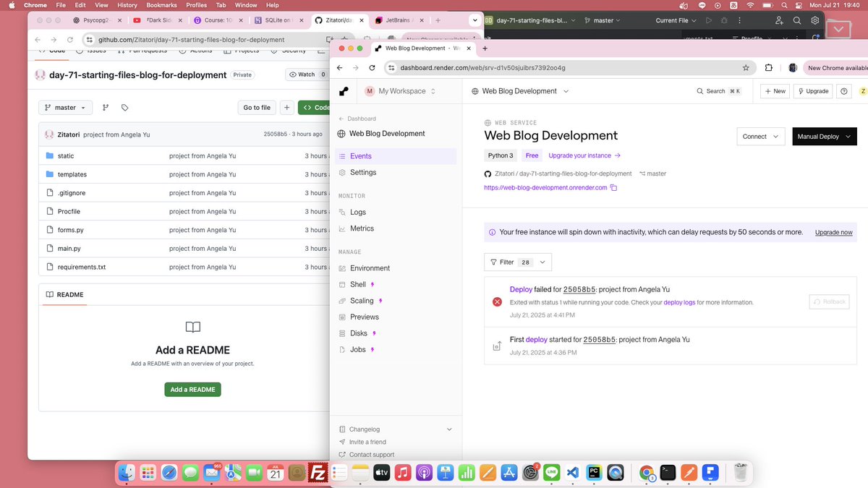
Task: Open the Filter 28 events dropdown
Action: [x=518, y=262]
